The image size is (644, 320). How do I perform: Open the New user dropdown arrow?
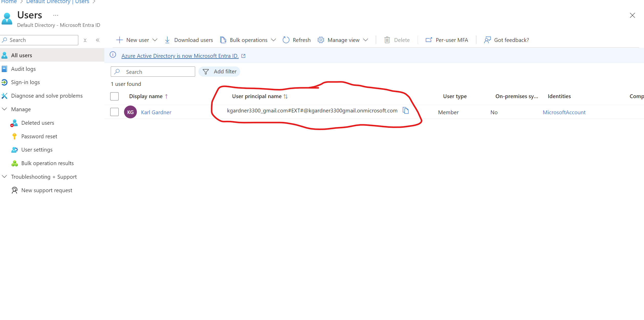point(155,40)
